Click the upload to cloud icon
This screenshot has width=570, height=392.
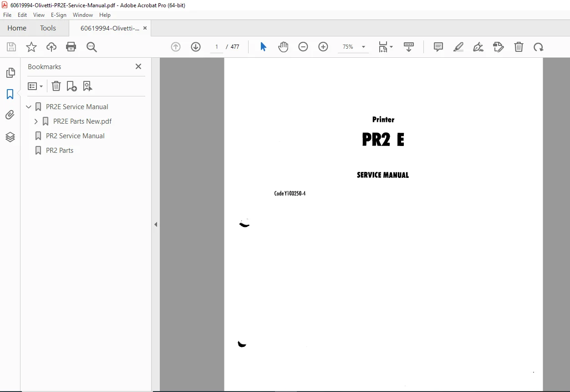[51, 47]
